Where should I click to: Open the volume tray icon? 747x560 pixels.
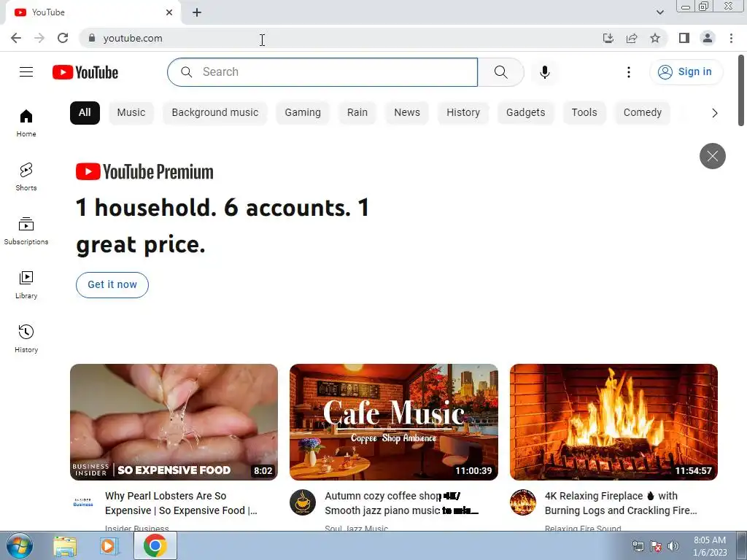673,546
